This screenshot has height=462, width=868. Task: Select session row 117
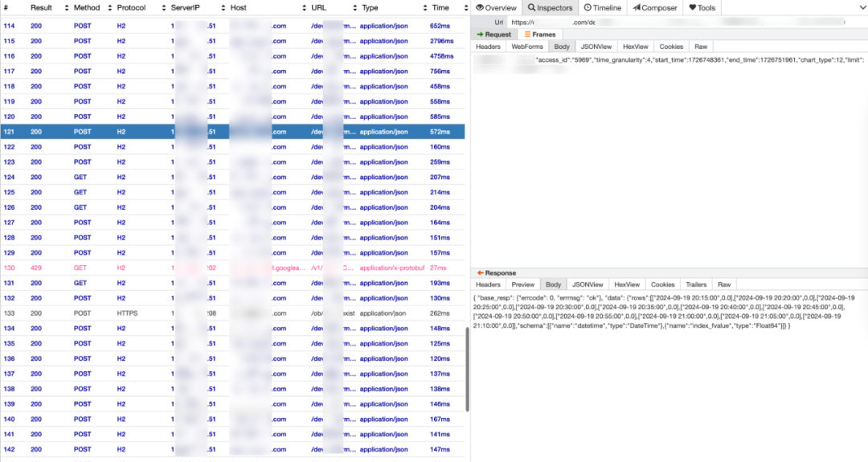pos(232,72)
